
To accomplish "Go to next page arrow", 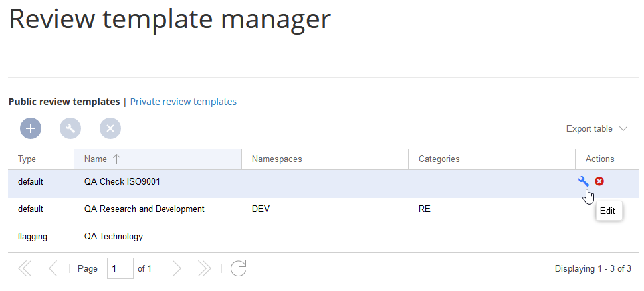I will pos(177,268).
